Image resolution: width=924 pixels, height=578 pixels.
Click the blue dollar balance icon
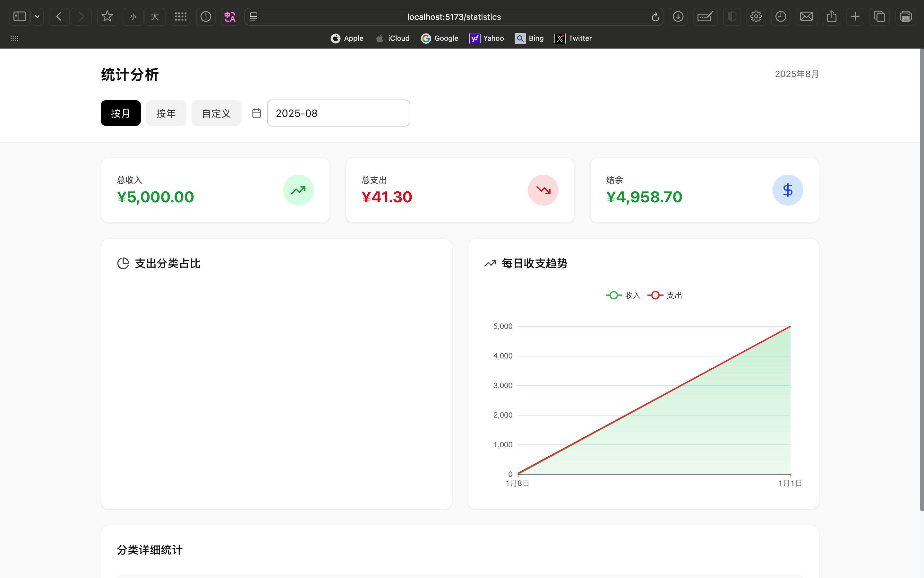[788, 190]
